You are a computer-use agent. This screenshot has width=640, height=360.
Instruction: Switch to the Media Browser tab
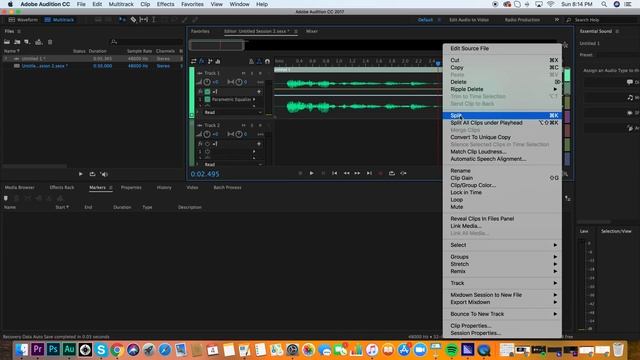(x=20, y=187)
